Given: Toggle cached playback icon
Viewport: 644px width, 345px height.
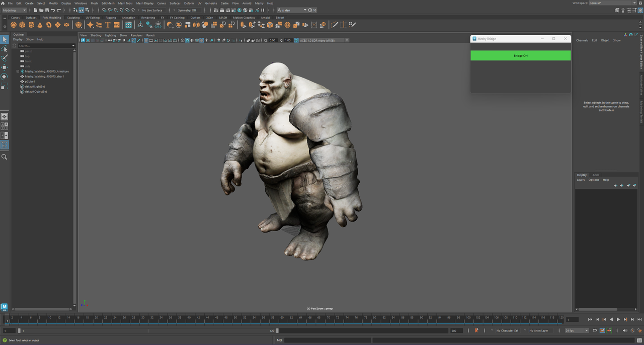Looking at the screenshot, I should click(602, 330).
